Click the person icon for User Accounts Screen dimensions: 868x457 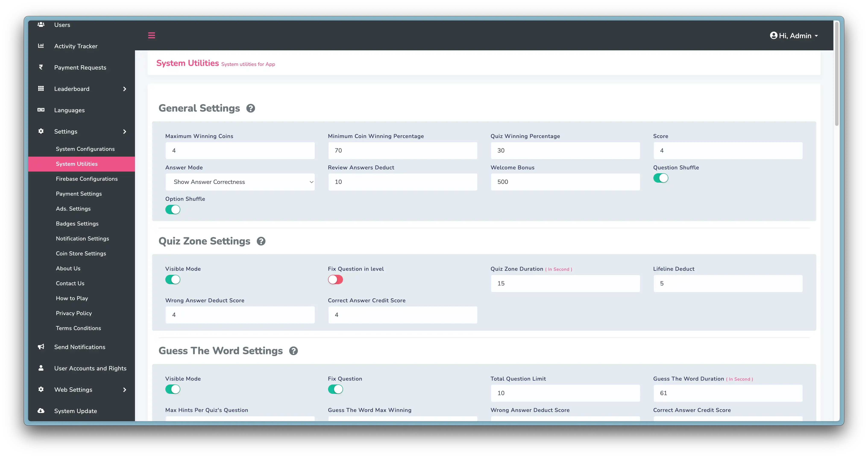click(x=41, y=368)
